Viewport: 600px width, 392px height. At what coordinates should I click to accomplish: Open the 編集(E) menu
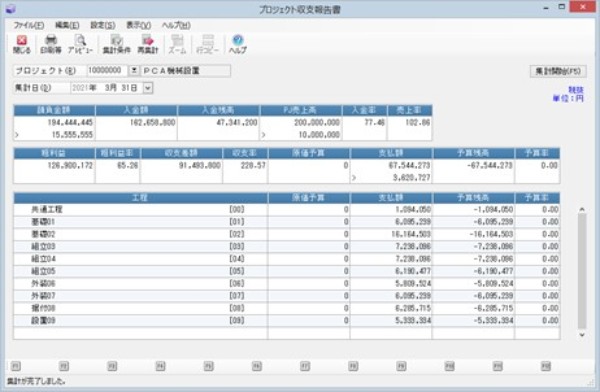[67, 25]
